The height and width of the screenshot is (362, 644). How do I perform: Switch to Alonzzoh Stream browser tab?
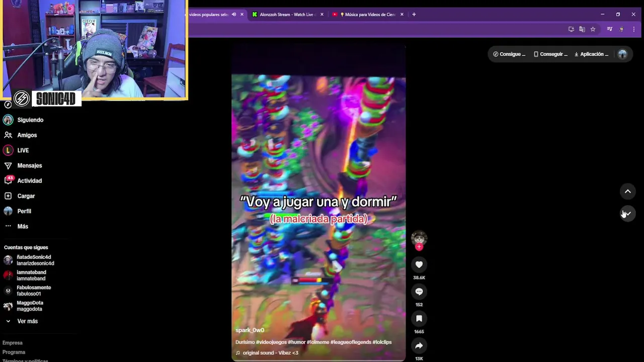coord(287,15)
